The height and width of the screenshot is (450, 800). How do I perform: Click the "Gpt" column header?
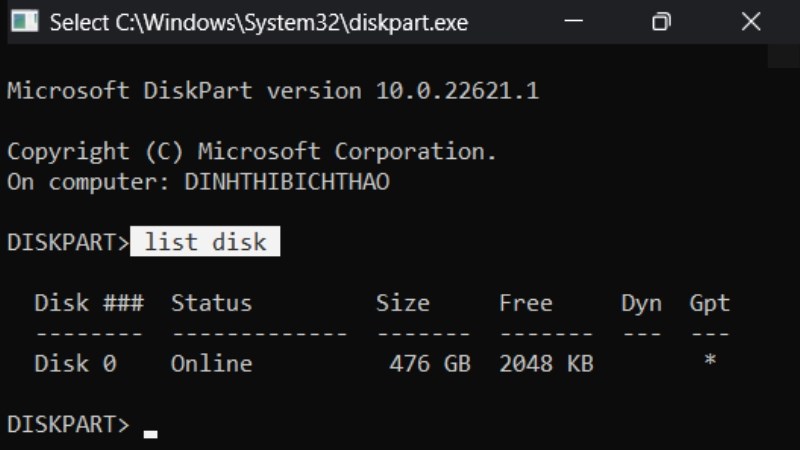click(709, 303)
